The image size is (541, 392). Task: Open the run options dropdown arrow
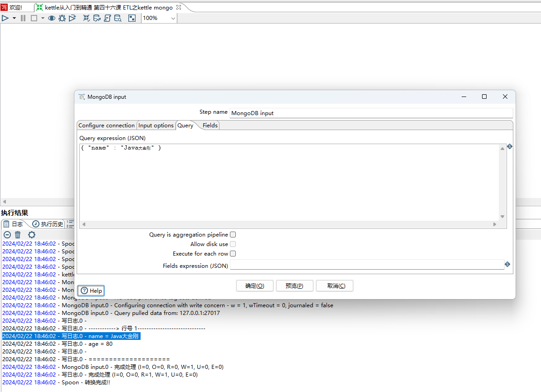pos(13,18)
